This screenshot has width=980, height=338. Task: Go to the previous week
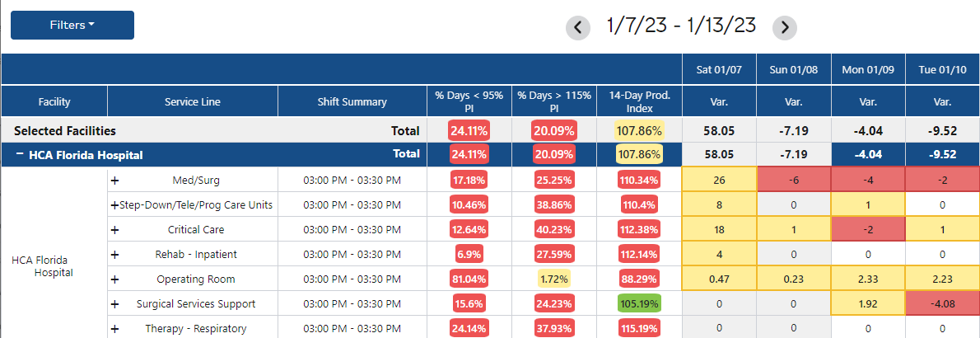(577, 27)
